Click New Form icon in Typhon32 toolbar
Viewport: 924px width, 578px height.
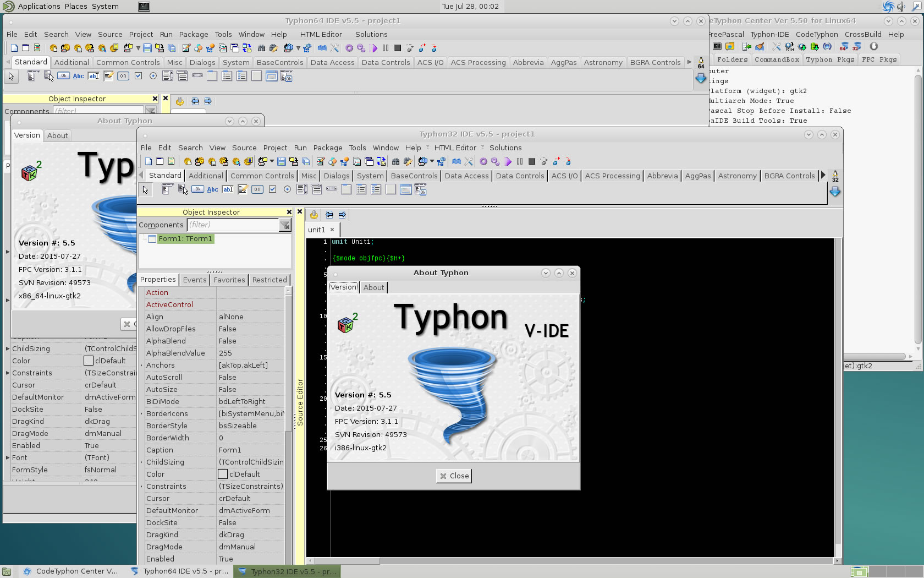[x=160, y=161]
